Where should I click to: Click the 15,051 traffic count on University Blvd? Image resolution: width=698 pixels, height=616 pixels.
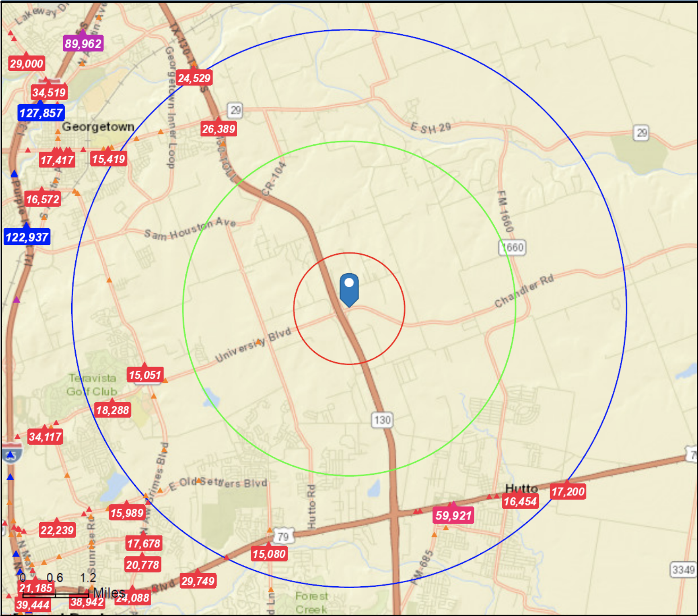(x=145, y=375)
